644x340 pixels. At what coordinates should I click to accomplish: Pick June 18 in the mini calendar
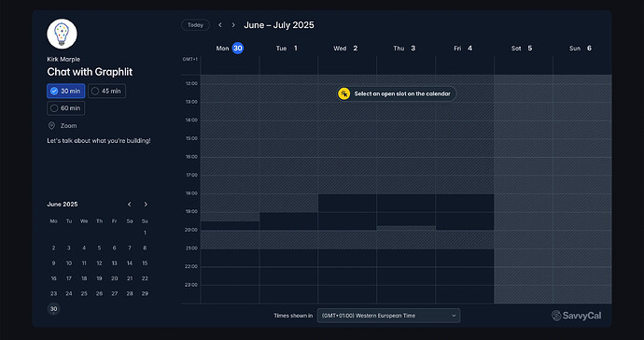[84, 278]
